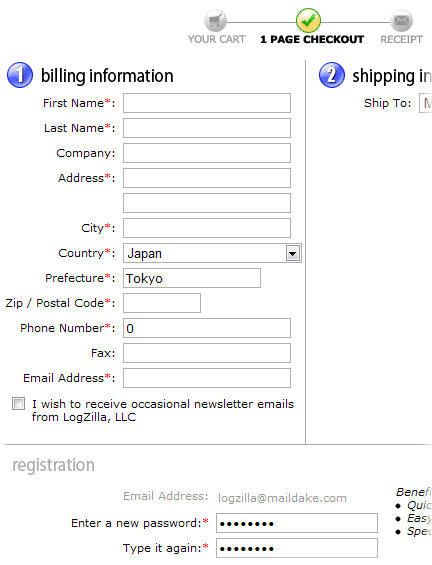Click the blue number 2 shipping badge
Image resolution: width=432 pixels, height=565 pixels.
(332, 75)
